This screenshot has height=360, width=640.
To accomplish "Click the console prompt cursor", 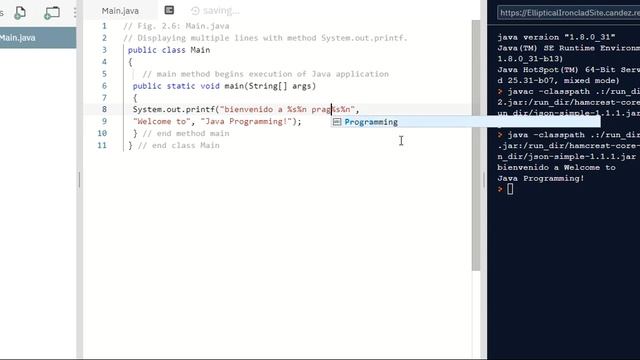I will [510, 189].
